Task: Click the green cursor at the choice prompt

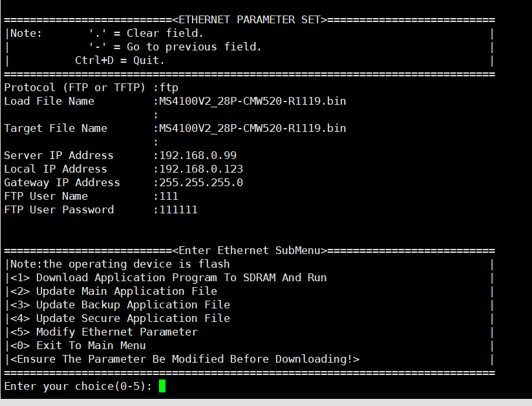Action: pos(162,386)
